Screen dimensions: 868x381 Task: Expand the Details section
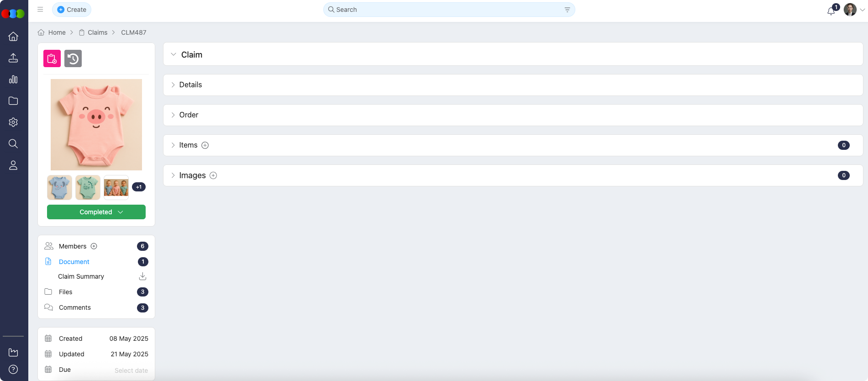[190, 85]
